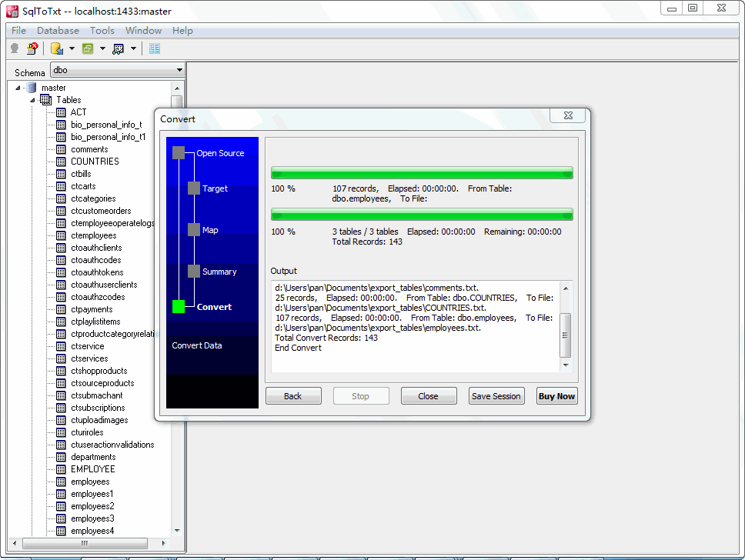Maximize the SqlToTxt main window
745x560 pixels.
point(693,8)
